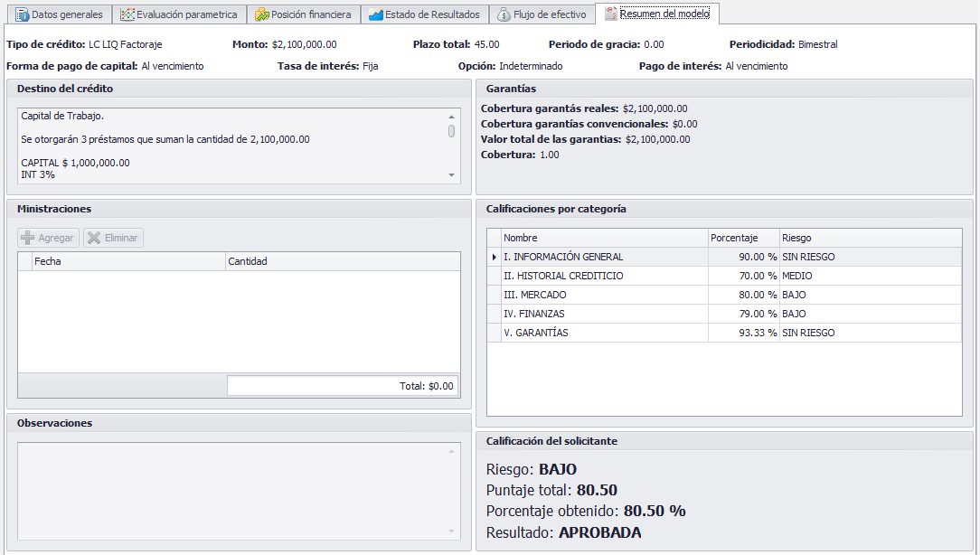Click the Puntaje total value 80.50
The image size is (980, 555).
(x=597, y=490)
